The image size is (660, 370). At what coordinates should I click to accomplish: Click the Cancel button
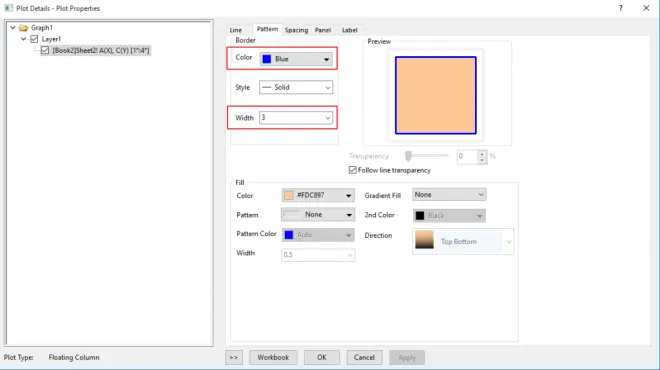(x=364, y=357)
